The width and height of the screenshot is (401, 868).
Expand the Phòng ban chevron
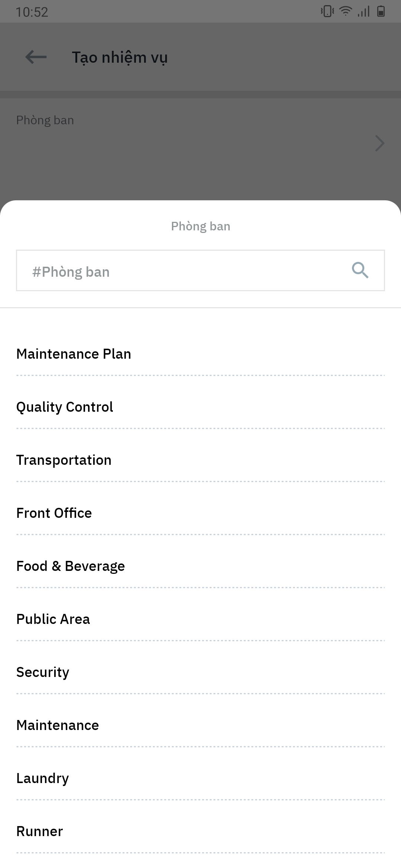pos(379,144)
